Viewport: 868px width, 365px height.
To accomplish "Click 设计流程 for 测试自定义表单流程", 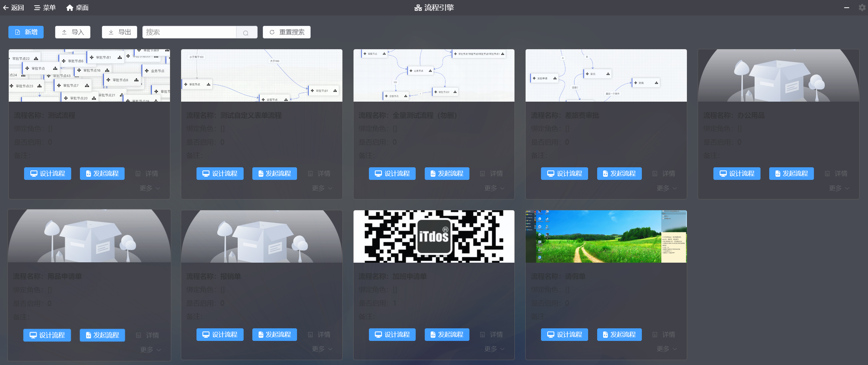I will 220,174.
